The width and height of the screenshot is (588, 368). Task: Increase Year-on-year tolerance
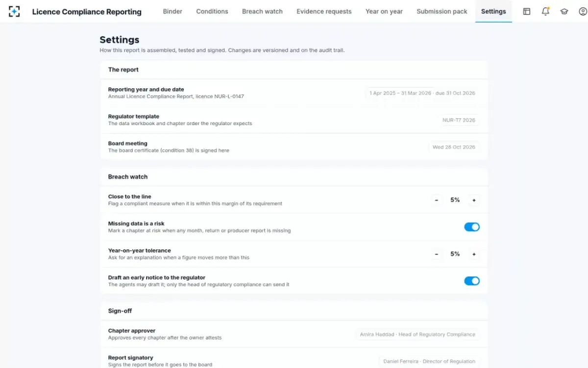(474, 254)
